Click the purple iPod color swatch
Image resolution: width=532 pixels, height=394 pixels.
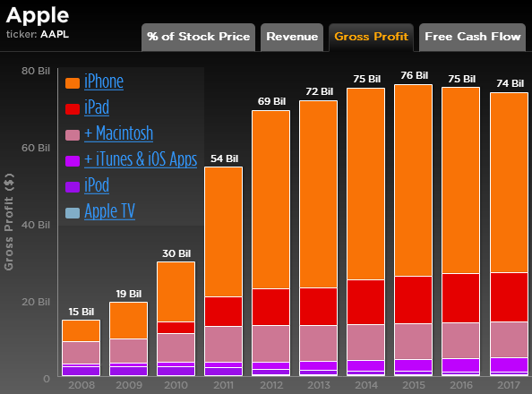click(73, 186)
